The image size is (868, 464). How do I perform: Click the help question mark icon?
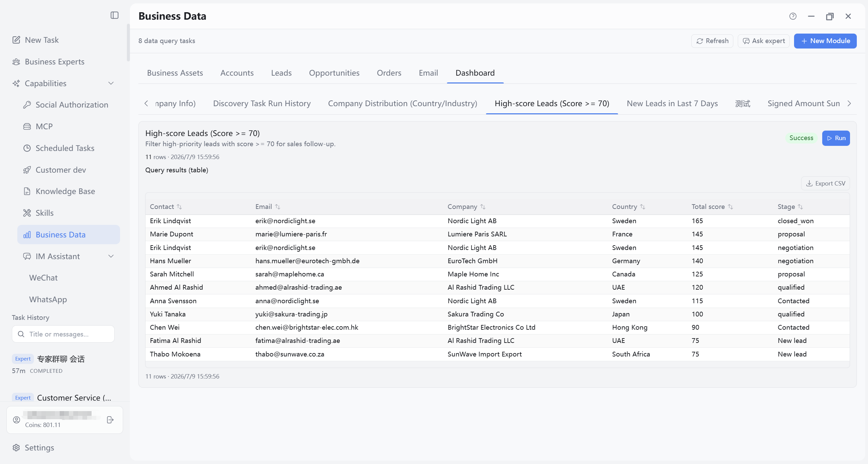point(793,16)
